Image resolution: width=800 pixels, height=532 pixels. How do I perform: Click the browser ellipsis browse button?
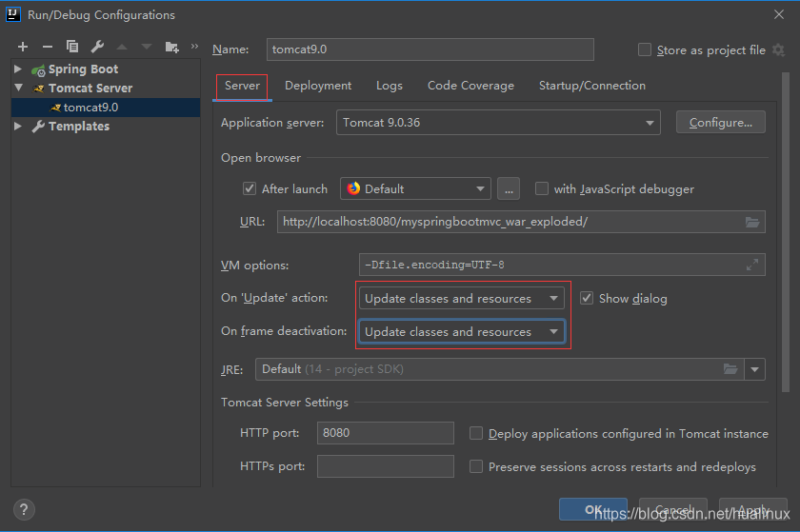click(x=509, y=188)
